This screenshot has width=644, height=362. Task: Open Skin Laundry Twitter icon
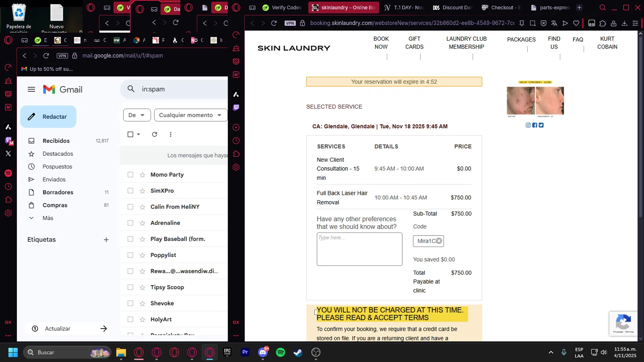pyautogui.click(x=541, y=125)
